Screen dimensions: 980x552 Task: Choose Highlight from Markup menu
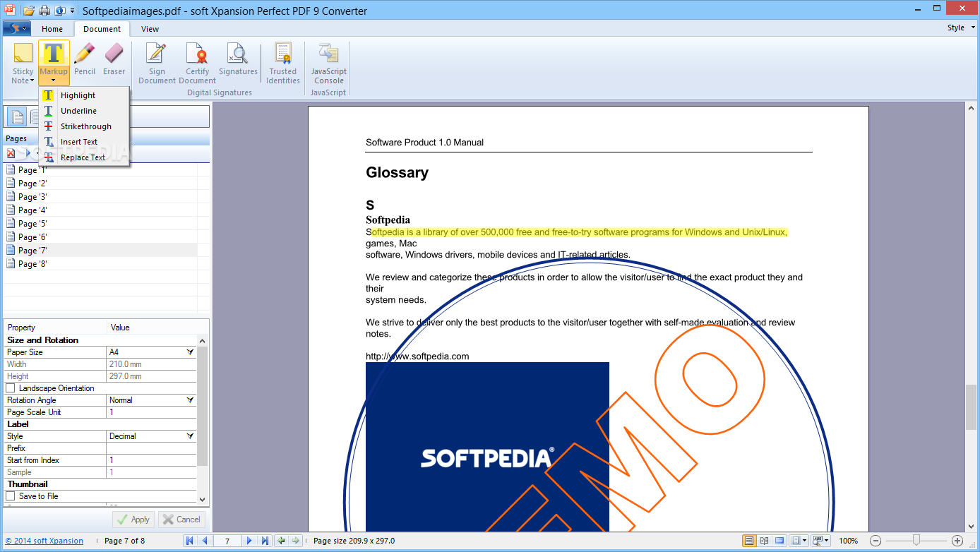84,95
